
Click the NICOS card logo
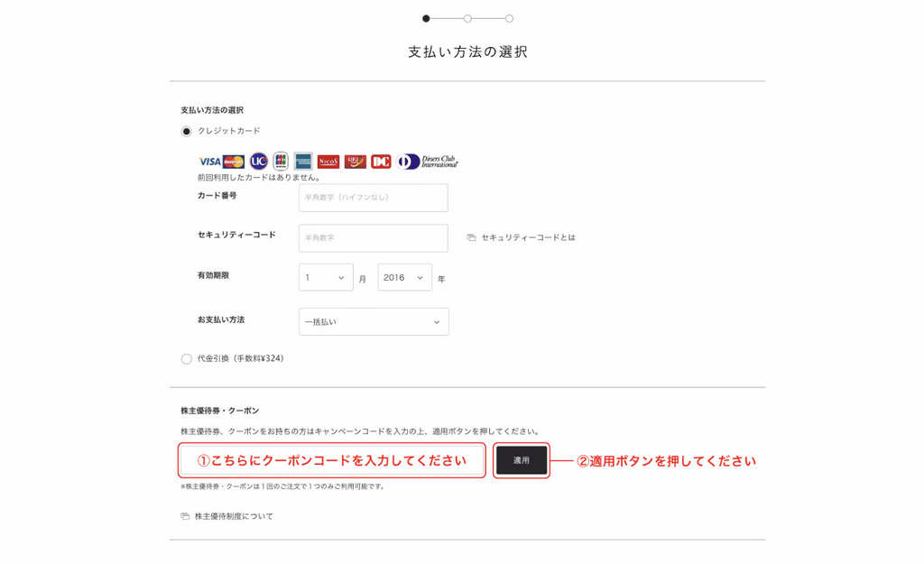click(328, 162)
